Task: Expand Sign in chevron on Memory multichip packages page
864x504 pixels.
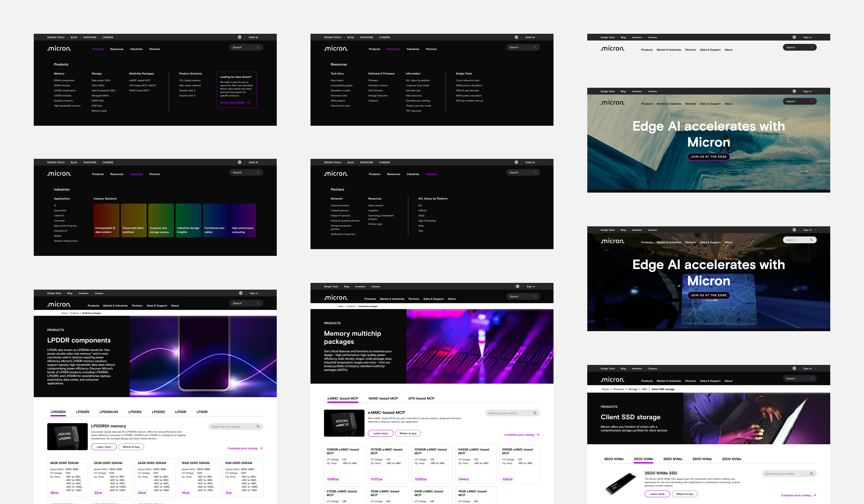Action: click(x=538, y=286)
